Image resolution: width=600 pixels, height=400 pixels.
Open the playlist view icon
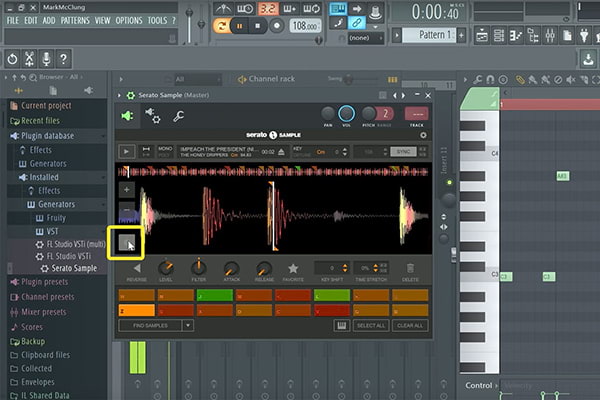tap(482, 36)
